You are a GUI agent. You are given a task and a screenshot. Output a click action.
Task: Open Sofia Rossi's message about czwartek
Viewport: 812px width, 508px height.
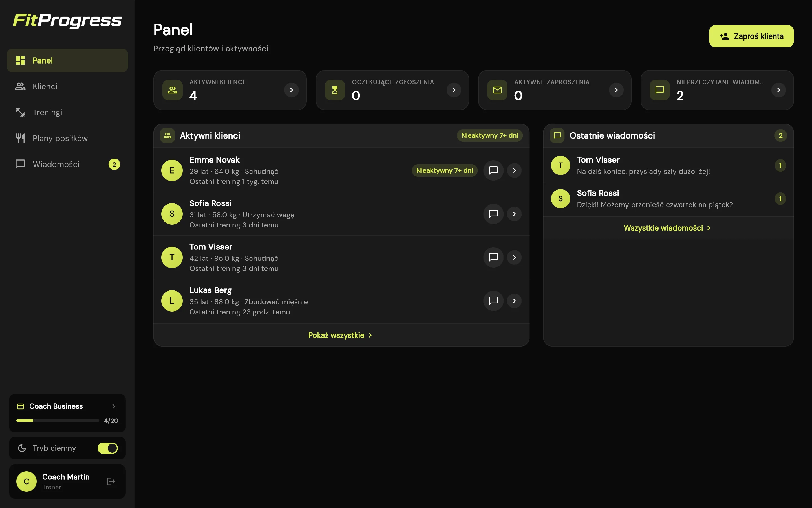[x=668, y=199]
